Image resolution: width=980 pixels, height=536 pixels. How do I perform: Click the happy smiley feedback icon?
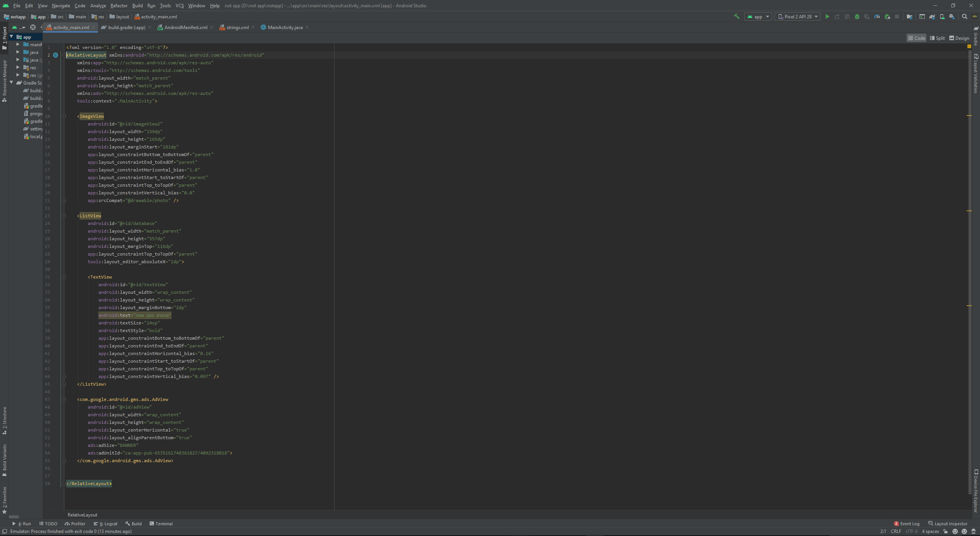coord(955,531)
